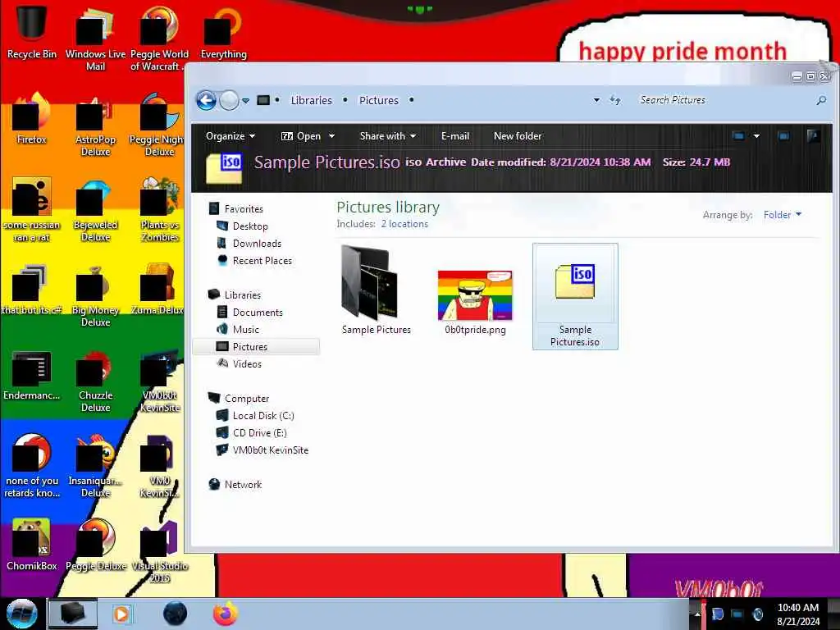Select AstroPop Deluxe desktop icon
Screen dimensions: 840x630
[x=95, y=125]
